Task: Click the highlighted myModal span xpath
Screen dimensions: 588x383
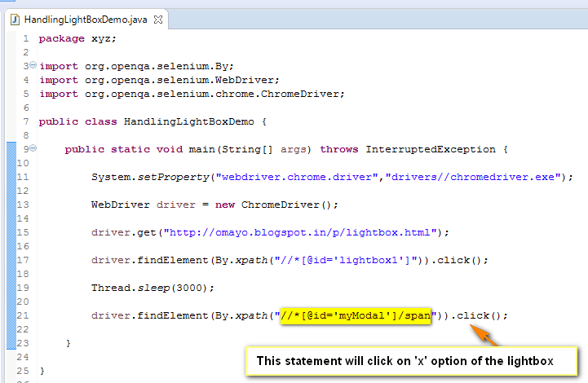Action: [356, 315]
